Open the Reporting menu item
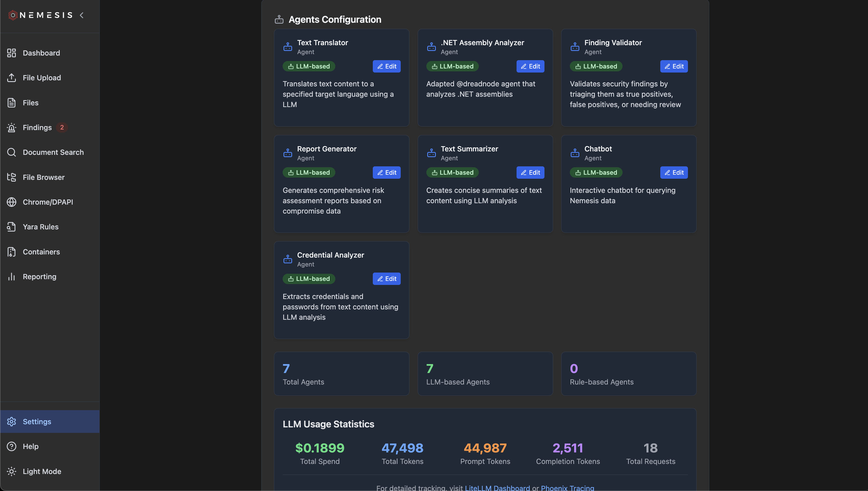868x491 pixels. [39, 277]
